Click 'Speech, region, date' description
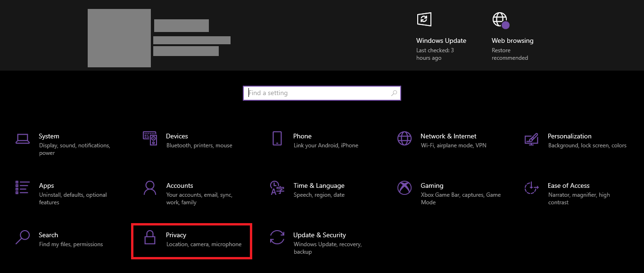644x273 pixels. point(319,195)
